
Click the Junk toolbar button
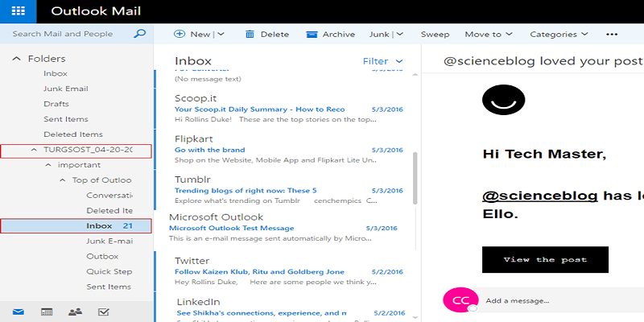tap(379, 34)
